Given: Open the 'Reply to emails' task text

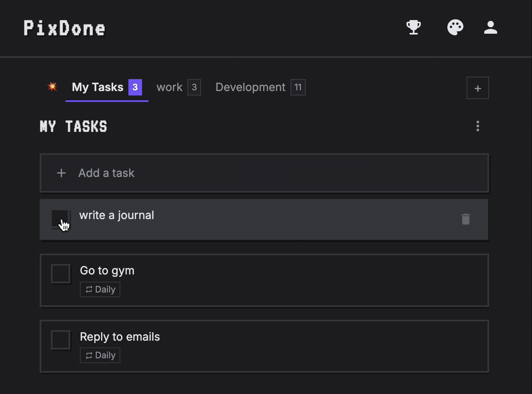Looking at the screenshot, I should click(x=120, y=337).
